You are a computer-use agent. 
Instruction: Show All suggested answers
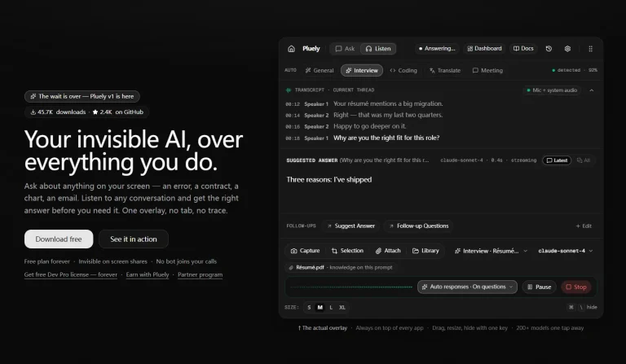584,160
